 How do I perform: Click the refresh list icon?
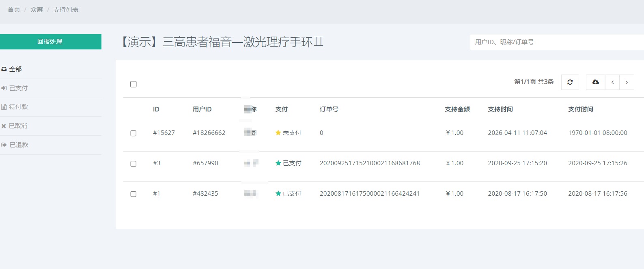[570, 82]
